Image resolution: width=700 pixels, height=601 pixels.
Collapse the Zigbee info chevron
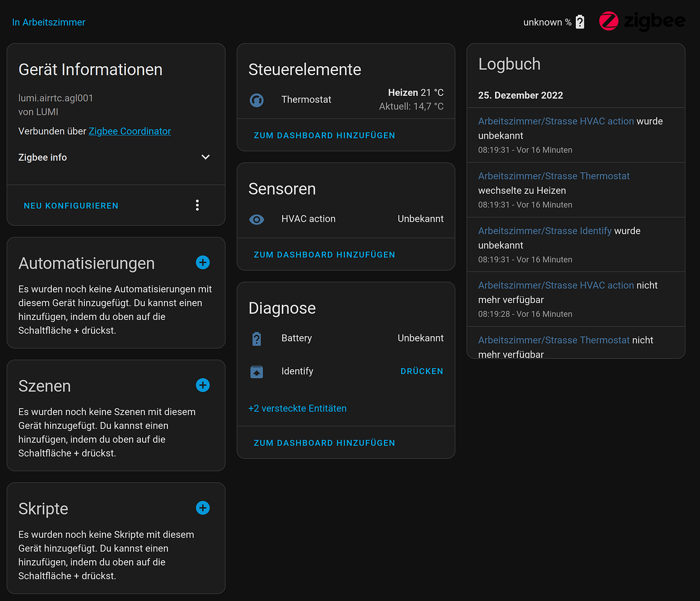[x=205, y=157]
